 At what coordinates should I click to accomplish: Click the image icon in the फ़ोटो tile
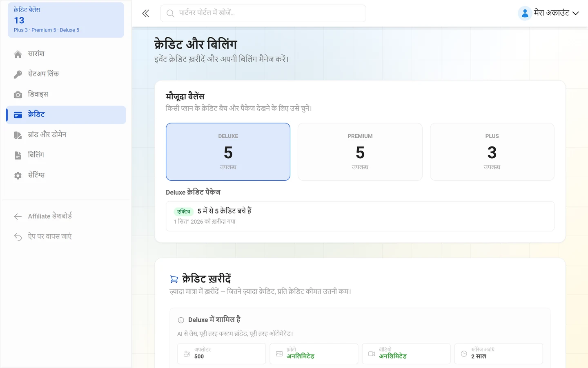click(279, 354)
